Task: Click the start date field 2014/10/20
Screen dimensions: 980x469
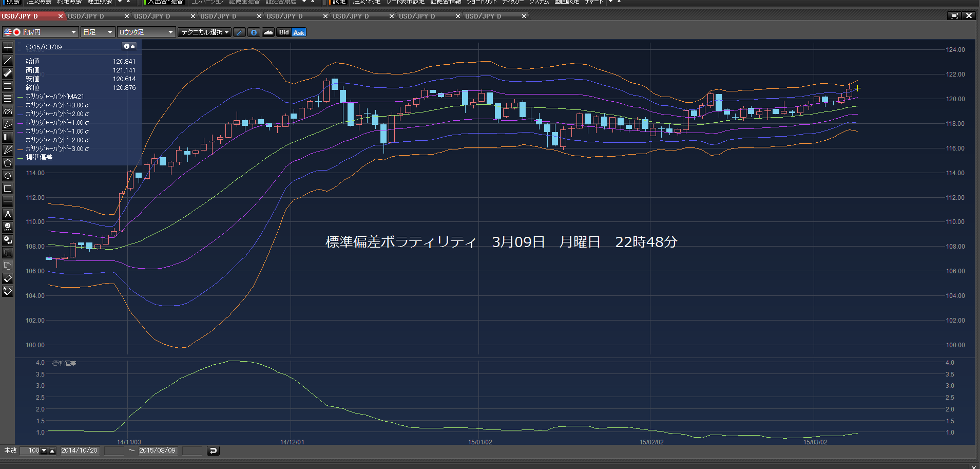Action: click(80, 451)
